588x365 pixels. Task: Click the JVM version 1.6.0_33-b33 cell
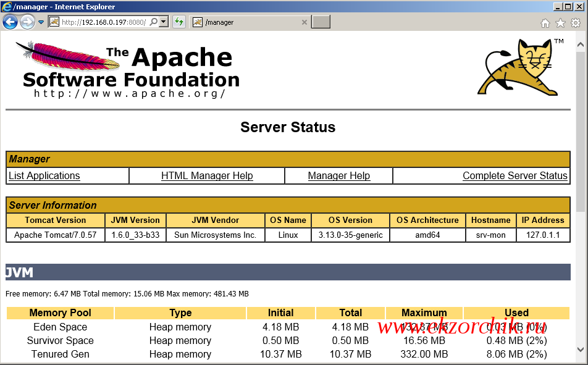pyautogui.click(x=135, y=235)
